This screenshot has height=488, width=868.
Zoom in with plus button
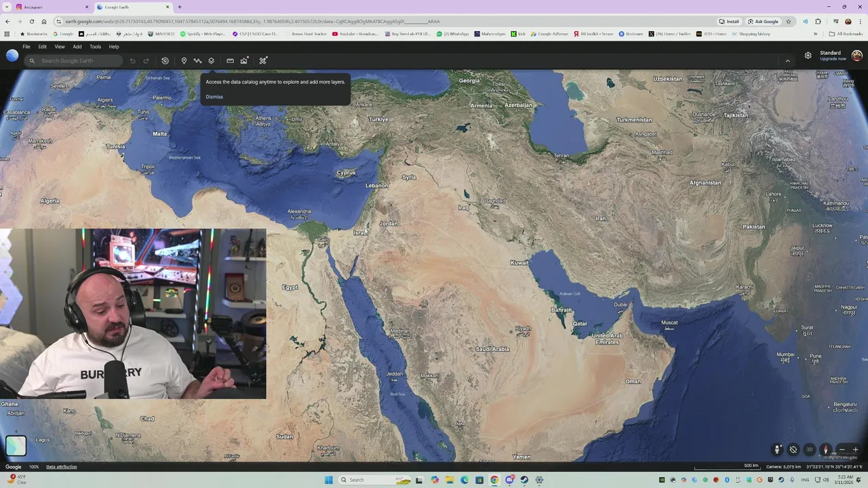855,449
